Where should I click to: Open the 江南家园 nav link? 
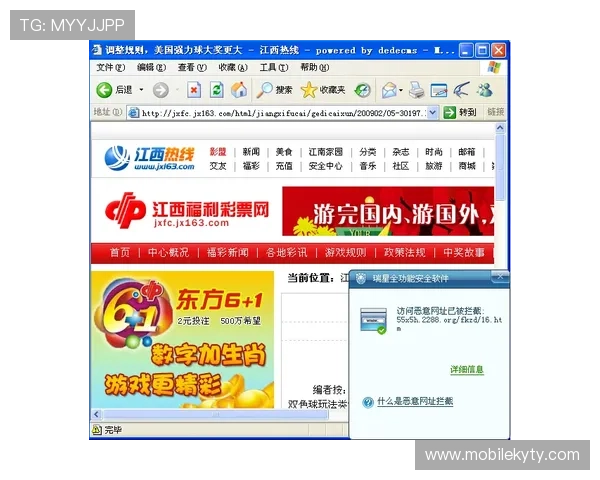[x=326, y=152]
